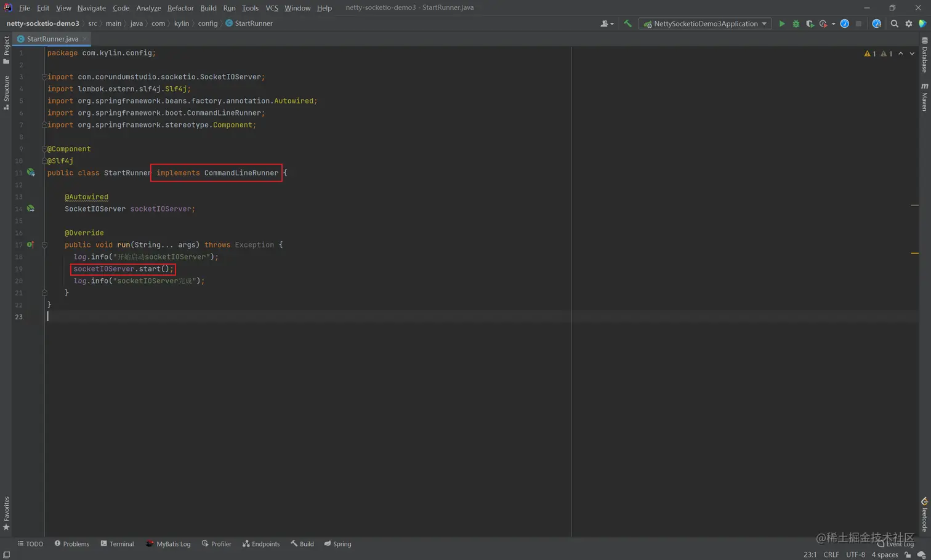
Task: Click the Profile run clock icon
Action: click(x=823, y=23)
